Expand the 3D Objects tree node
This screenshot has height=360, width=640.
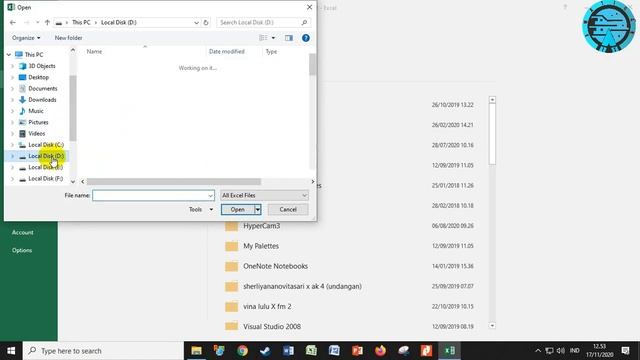click(12, 66)
